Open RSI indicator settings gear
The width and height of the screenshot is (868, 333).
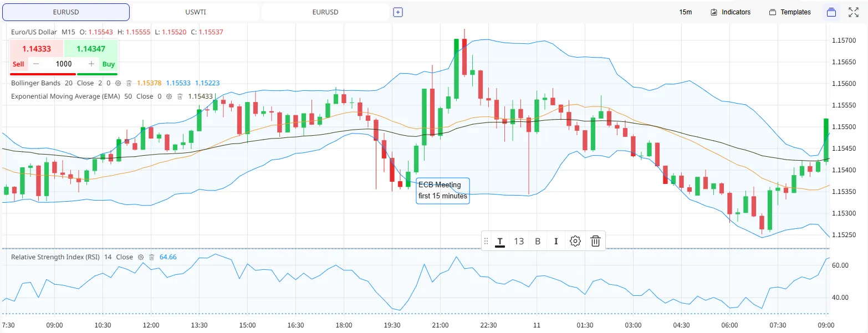tap(141, 257)
